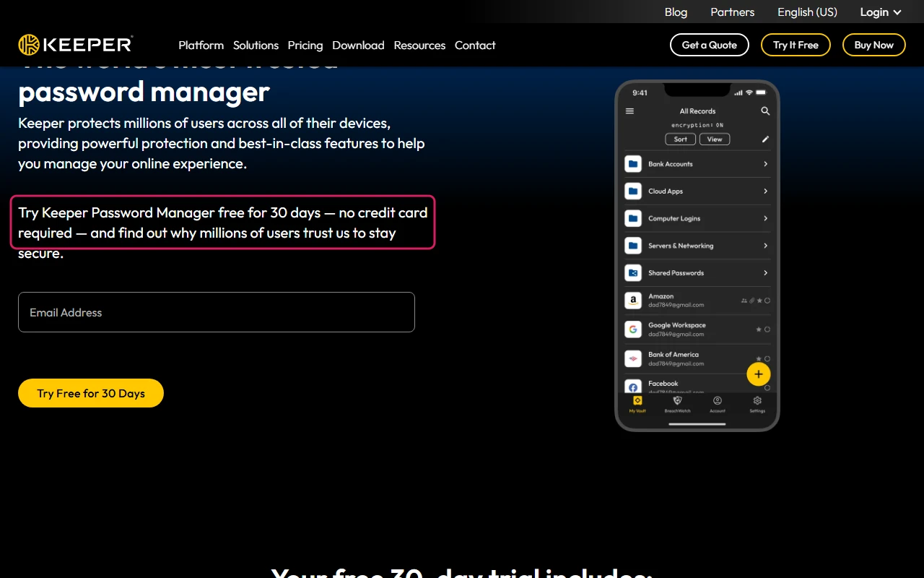Viewport: 924px width, 578px height.
Task: Select the My Vault tab icon
Action: click(637, 400)
